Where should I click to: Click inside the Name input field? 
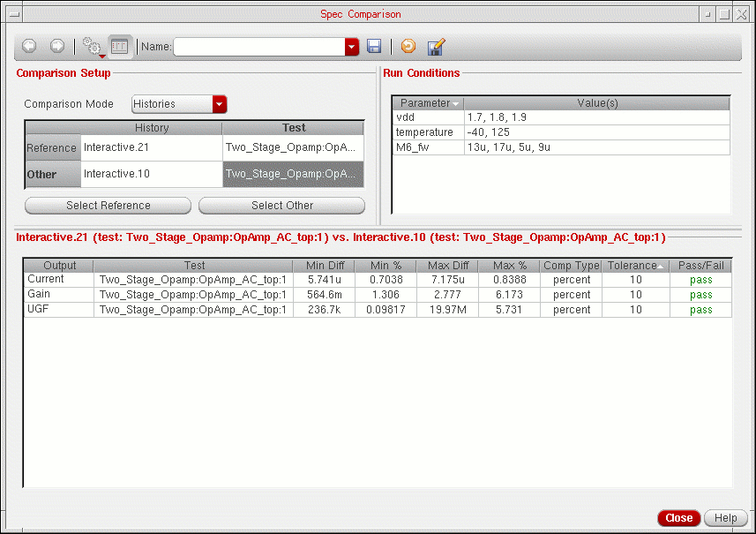tap(258, 47)
